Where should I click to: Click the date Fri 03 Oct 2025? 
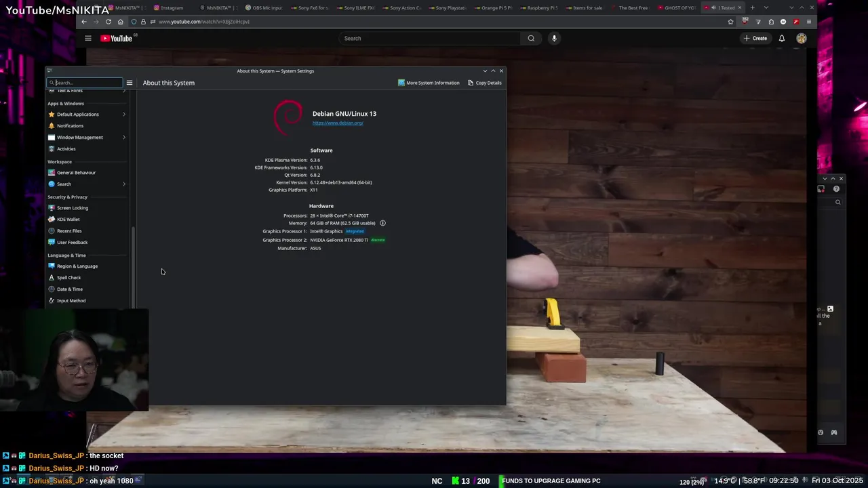(837, 481)
